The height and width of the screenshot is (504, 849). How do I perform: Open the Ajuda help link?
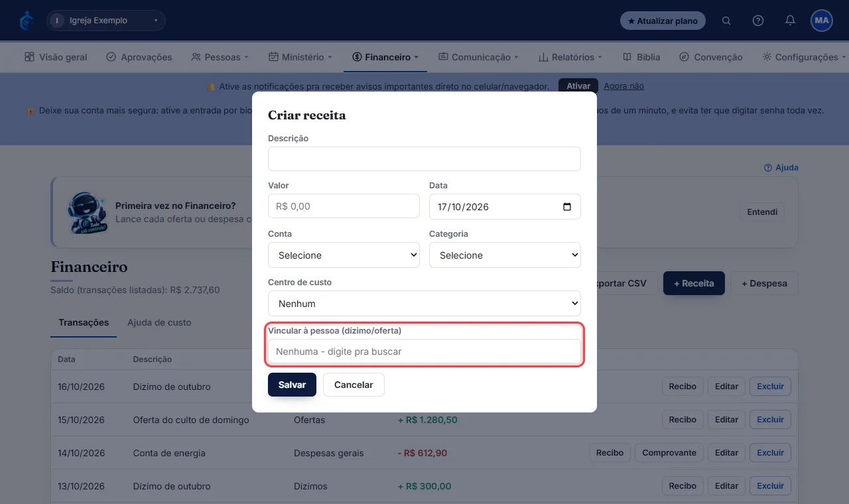tap(781, 168)
